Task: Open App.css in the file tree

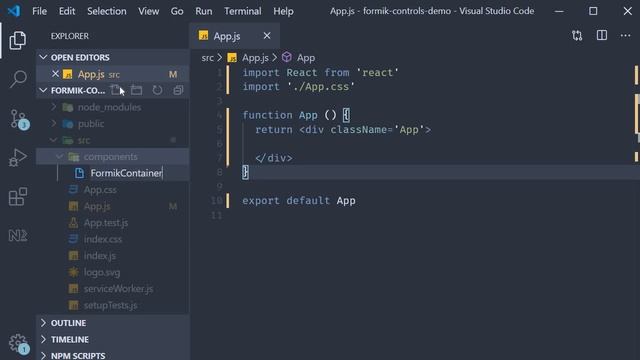Action: [113, 189]
